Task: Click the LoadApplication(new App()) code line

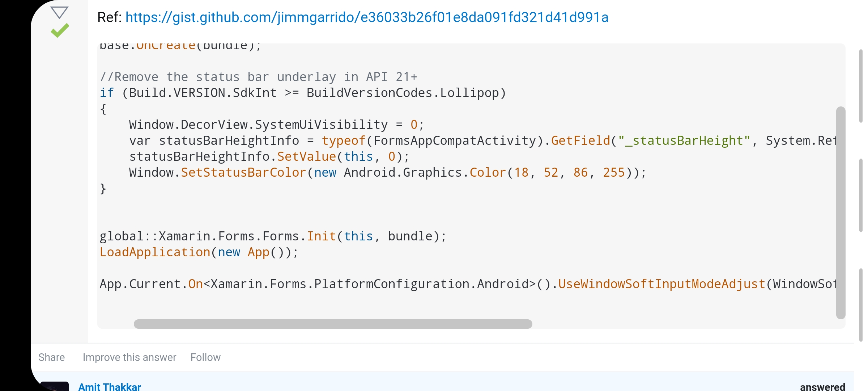Action: 199,252
